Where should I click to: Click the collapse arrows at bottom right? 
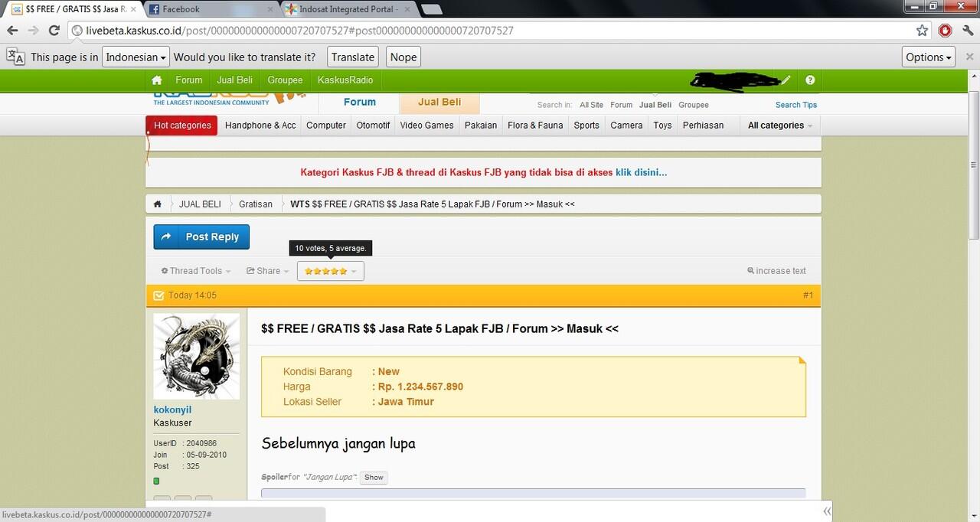click(x=827, y=511)
